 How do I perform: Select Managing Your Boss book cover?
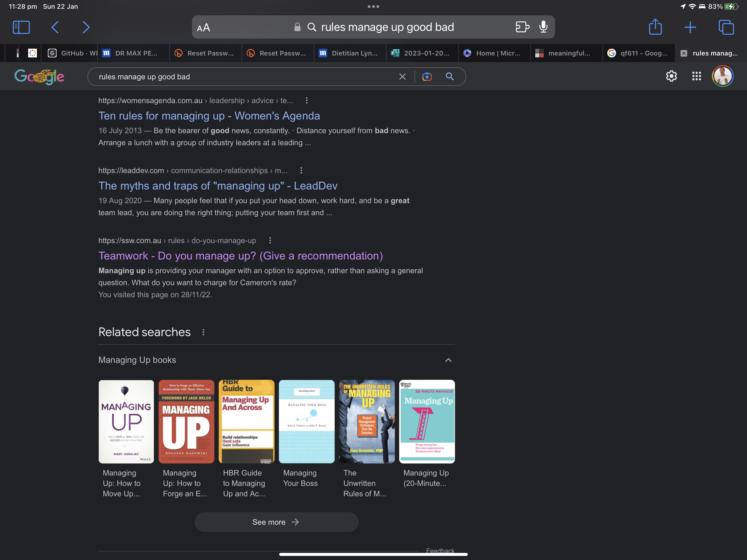[x=307, y=422]
